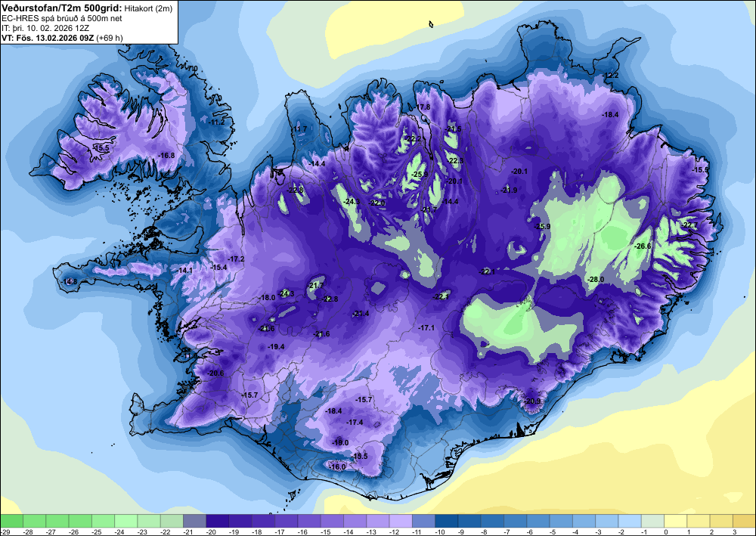Select the -17.4 reading in the south
The image size is (756, 536).
pos(355,423)
